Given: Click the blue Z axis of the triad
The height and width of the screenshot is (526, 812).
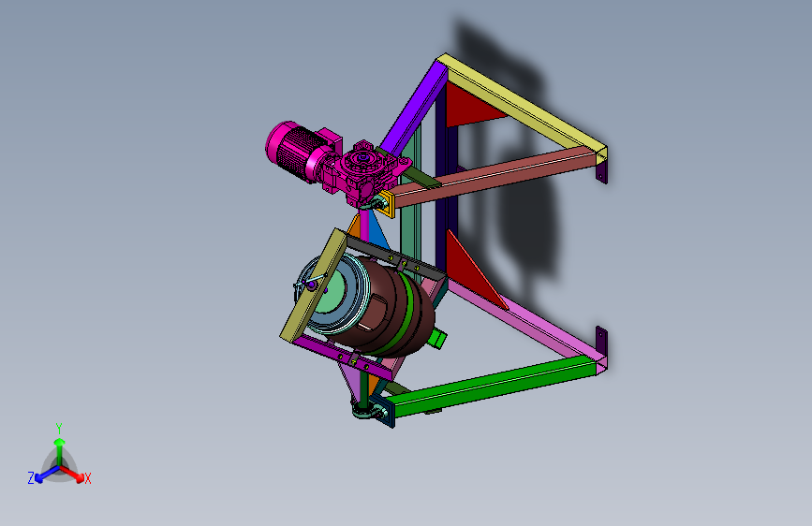Looking at the screenshot, I should (x=47, y=475).
